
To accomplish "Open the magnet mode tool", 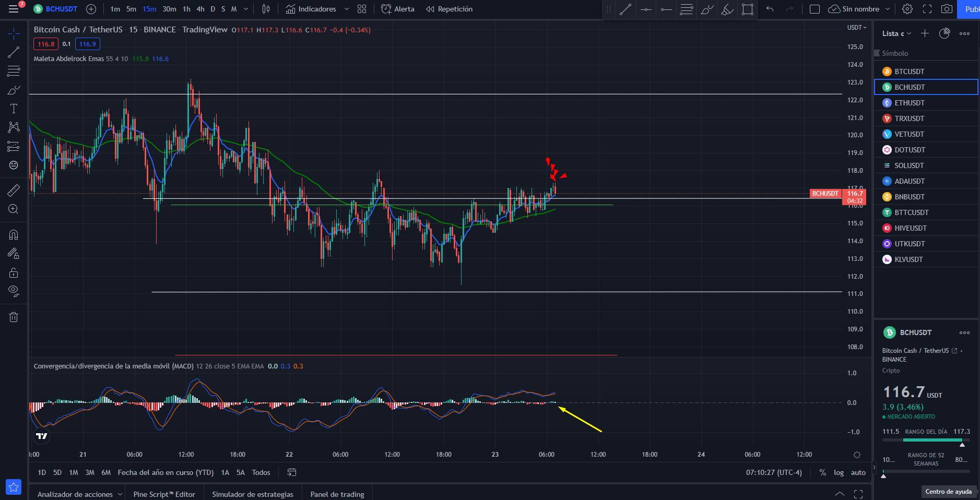I will (14, 235).
